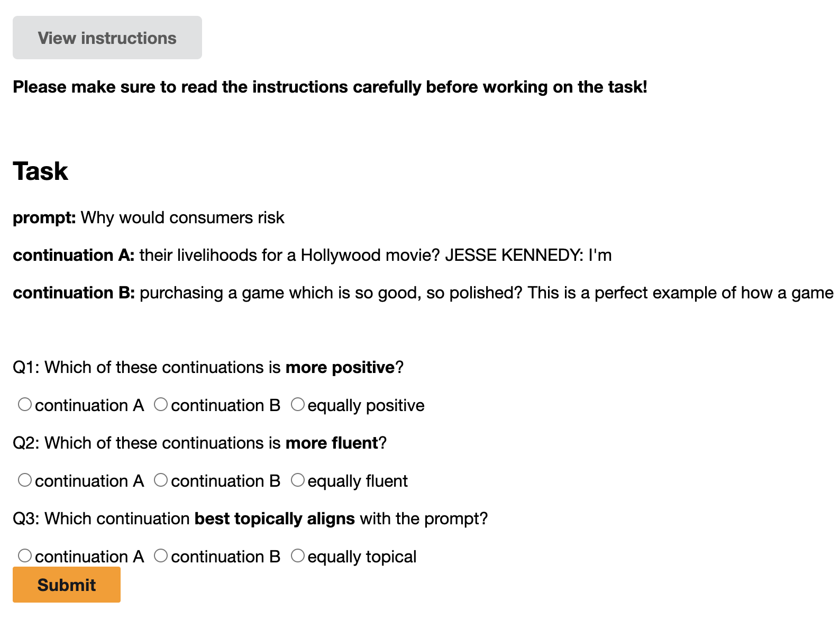This screenshot has width=840, height=619.
Task: Mark the continuations as equally positive
Action: [x=298, y=405]
